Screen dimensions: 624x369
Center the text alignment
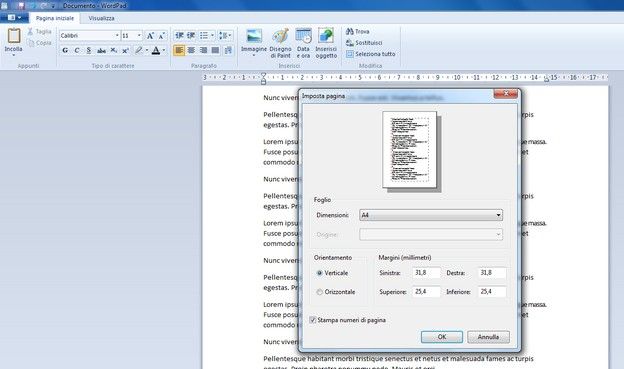point(191,50)
